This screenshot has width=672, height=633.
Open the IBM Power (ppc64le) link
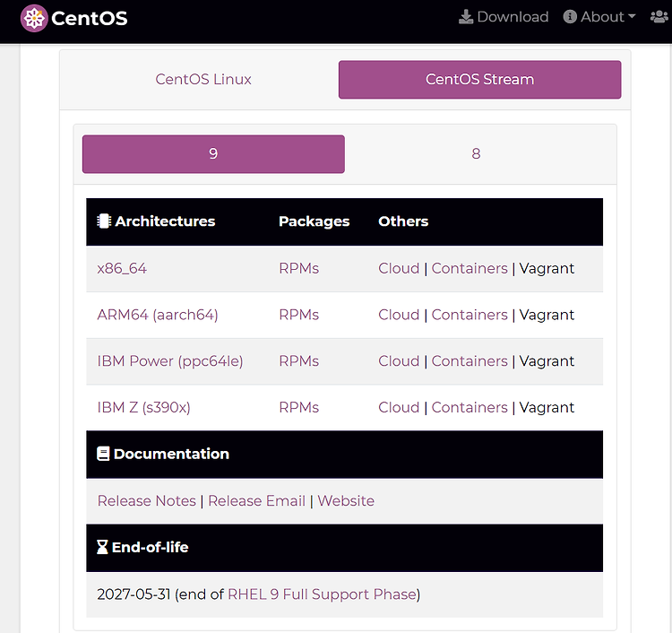click(x=170, y=361)
